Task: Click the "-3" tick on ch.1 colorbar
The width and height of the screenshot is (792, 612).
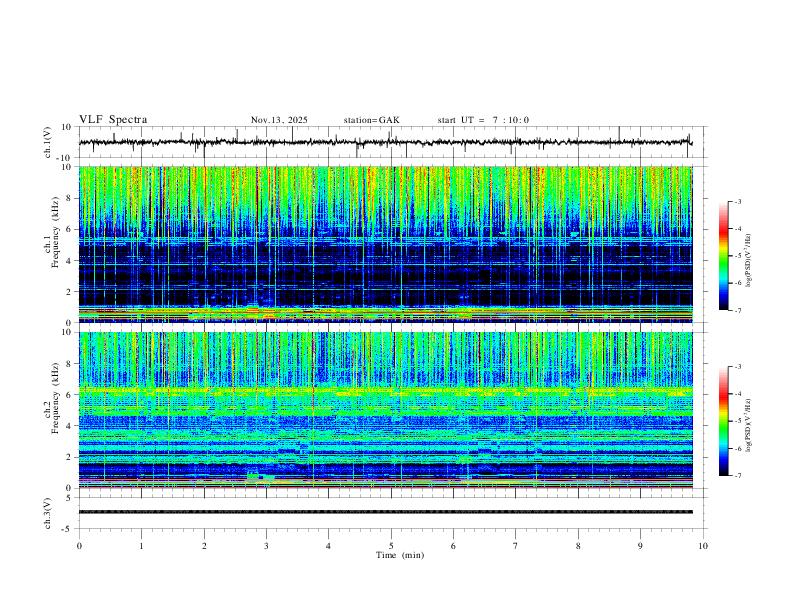Action: tap(738, 201)
